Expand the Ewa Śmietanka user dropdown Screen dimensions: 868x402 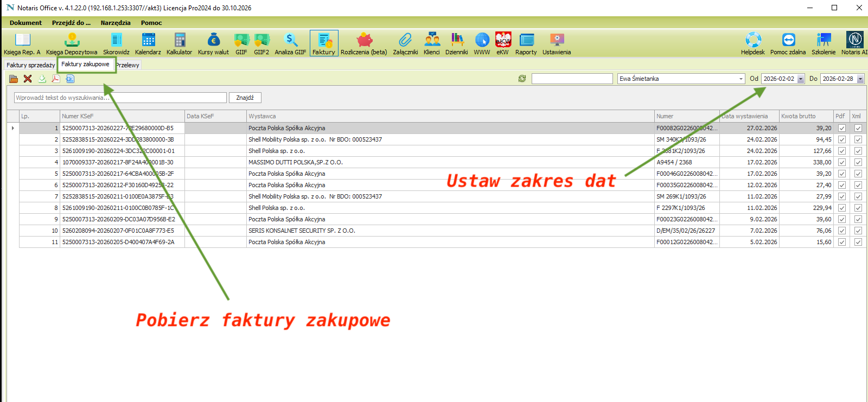(741, 79)
